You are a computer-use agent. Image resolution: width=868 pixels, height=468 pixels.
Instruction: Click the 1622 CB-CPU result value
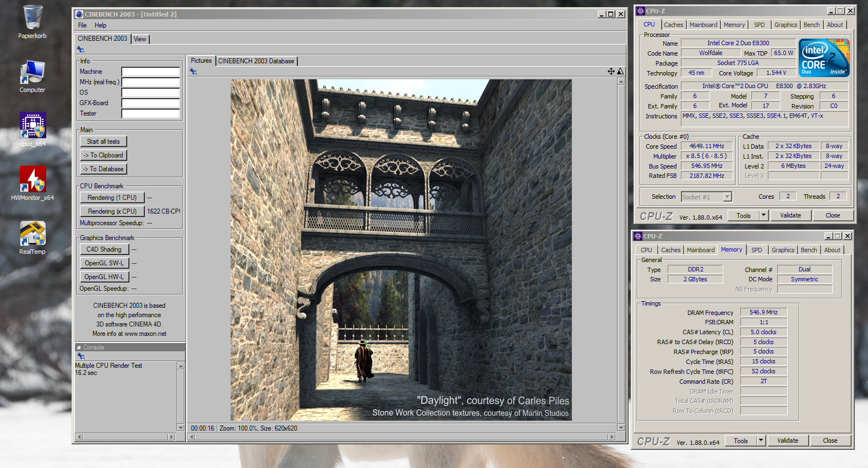pos(163,211)
